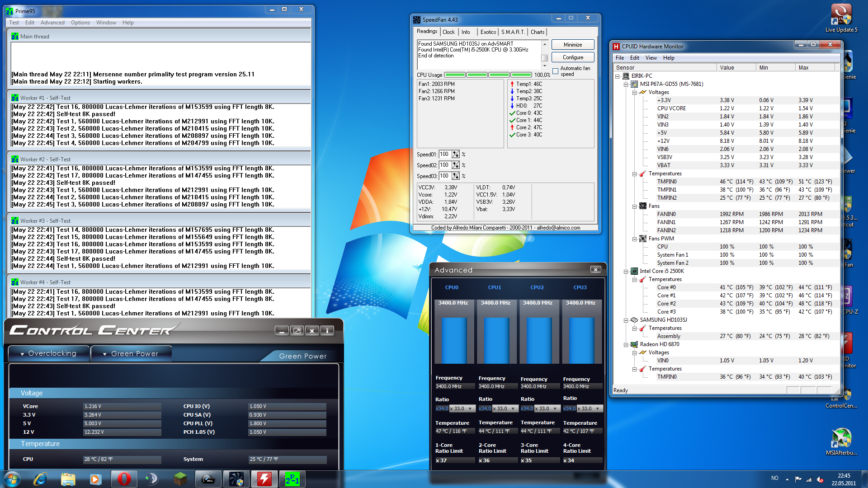
Task: Open the Exotics tab in SpeedFan
Action: click(488, 32)
